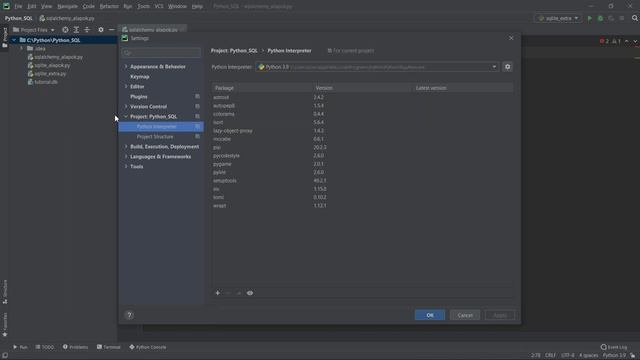Viewport: 640px width, 360px height.
Task: Expand Appearance & Behavior settings section
Action: pyautogui.click(x=126, y=67)
